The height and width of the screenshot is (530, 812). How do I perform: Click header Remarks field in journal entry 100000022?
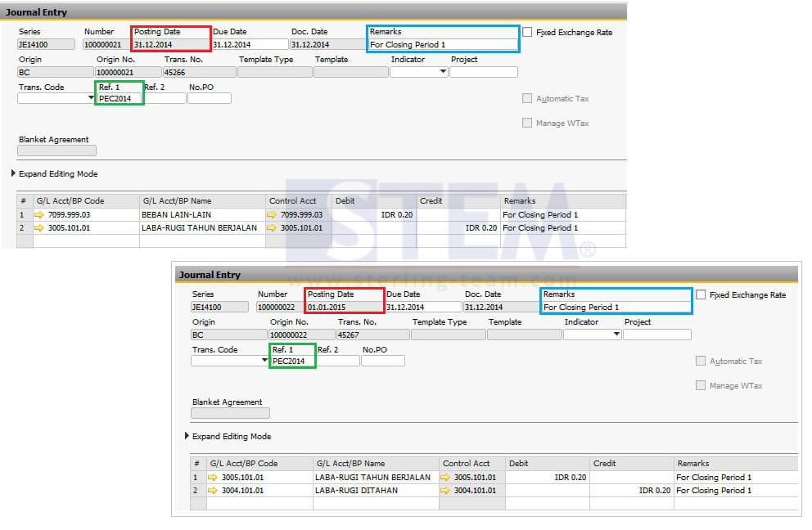point(616,307)
